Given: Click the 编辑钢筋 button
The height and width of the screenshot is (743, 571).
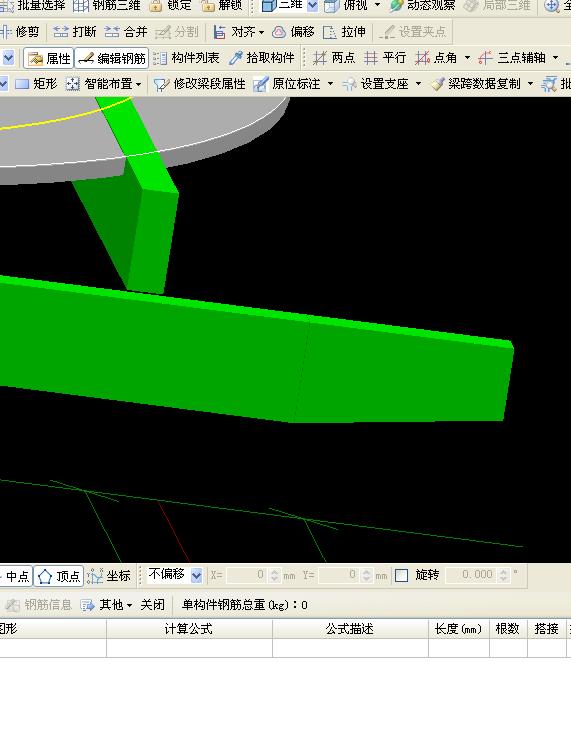Looking at the screenshot, I should click(x=112, y=58).
